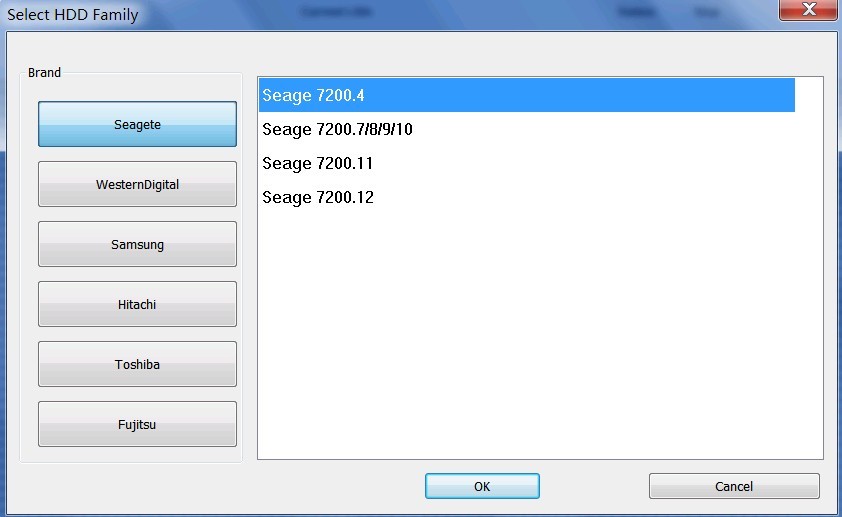
Task: Confirm selection with OK
Action: 482,486
